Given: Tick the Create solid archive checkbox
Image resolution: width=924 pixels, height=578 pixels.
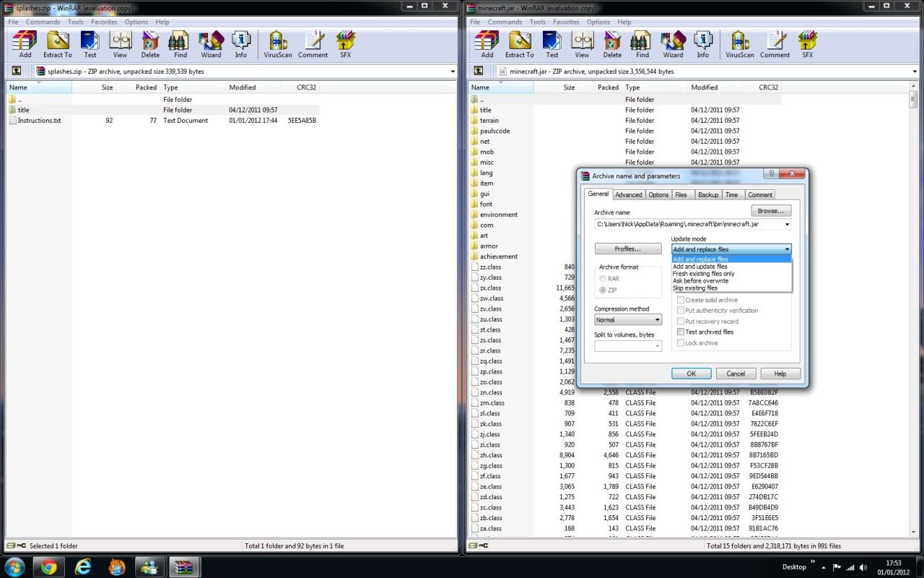Looking at the screenshot, I should [x=681, y=300].
